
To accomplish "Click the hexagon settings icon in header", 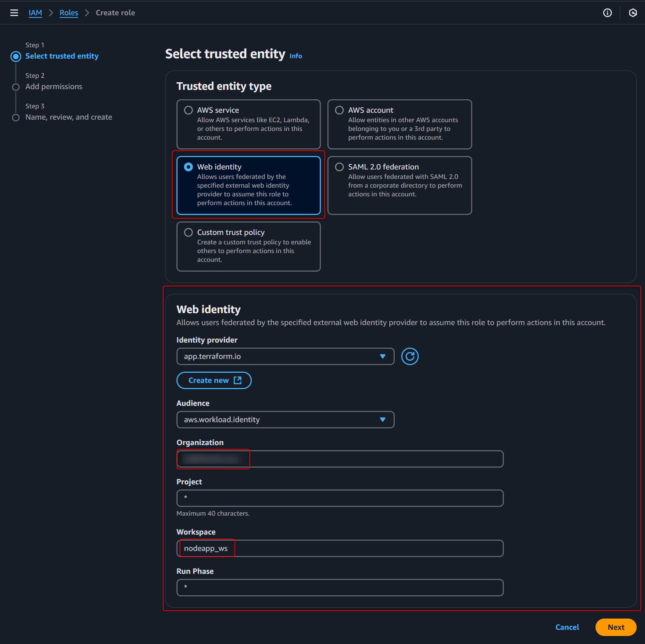I will click(x=633, y=13).
